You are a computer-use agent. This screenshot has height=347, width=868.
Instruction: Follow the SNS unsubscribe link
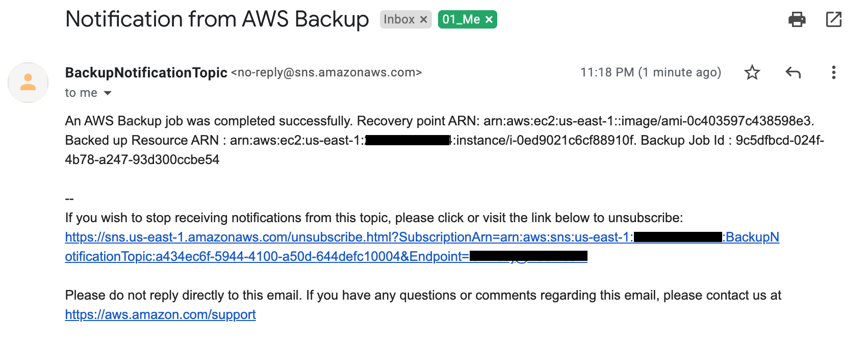349,237
